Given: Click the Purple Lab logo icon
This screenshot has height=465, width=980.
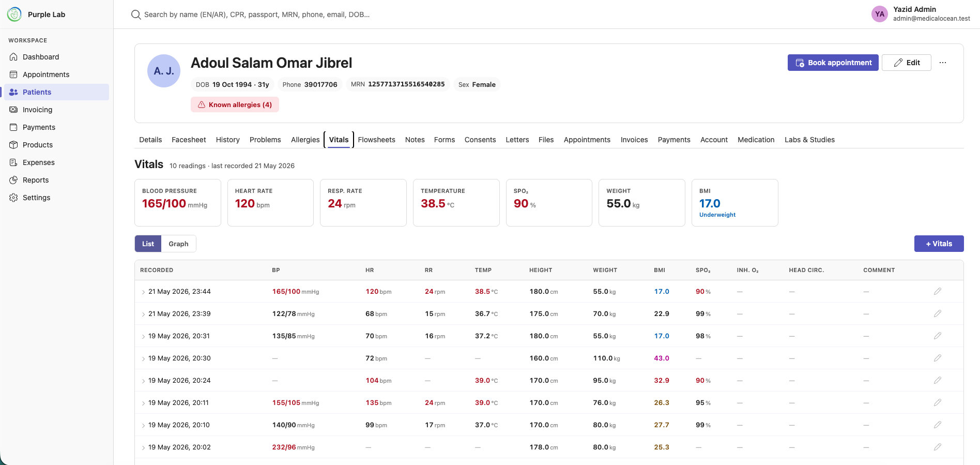Looking at the screenshot, I should (14, 14).
